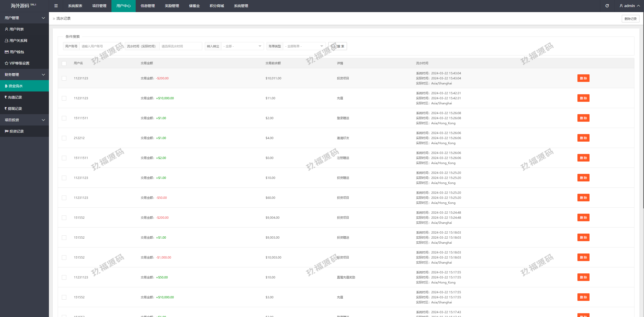Switch to 系统报表 top menu

(75, 6)
